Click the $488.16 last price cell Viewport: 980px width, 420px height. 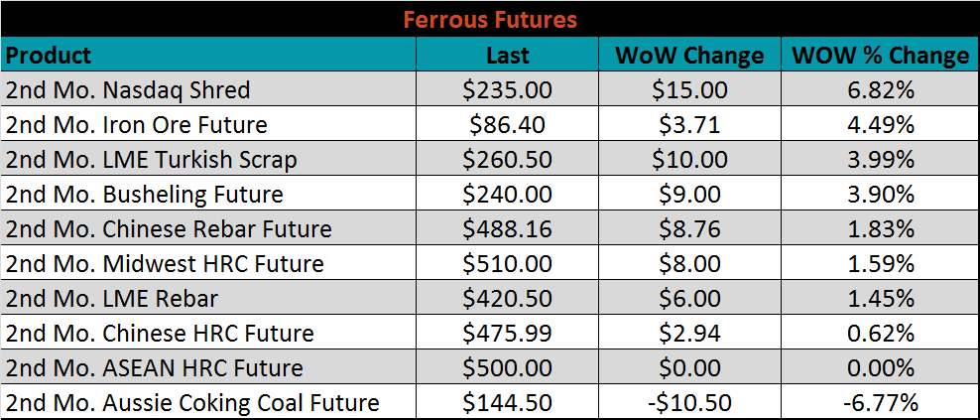[508, 228]
